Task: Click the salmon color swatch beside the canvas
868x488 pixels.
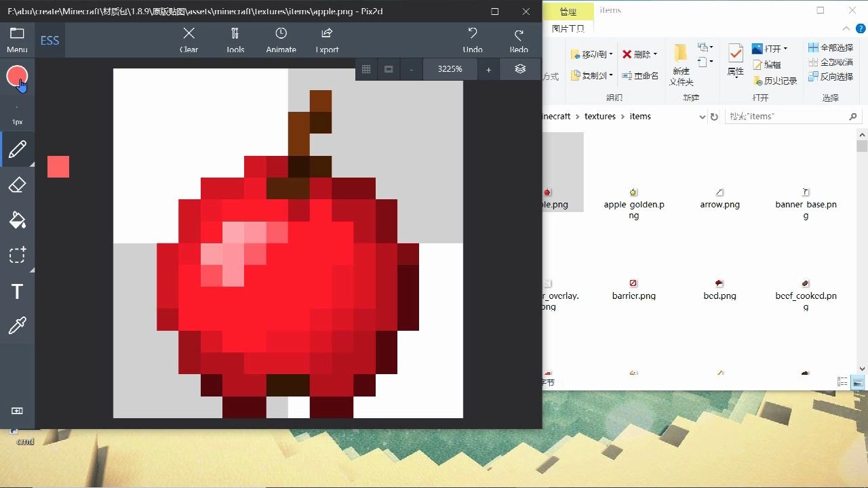Action: tap(58, 167)
